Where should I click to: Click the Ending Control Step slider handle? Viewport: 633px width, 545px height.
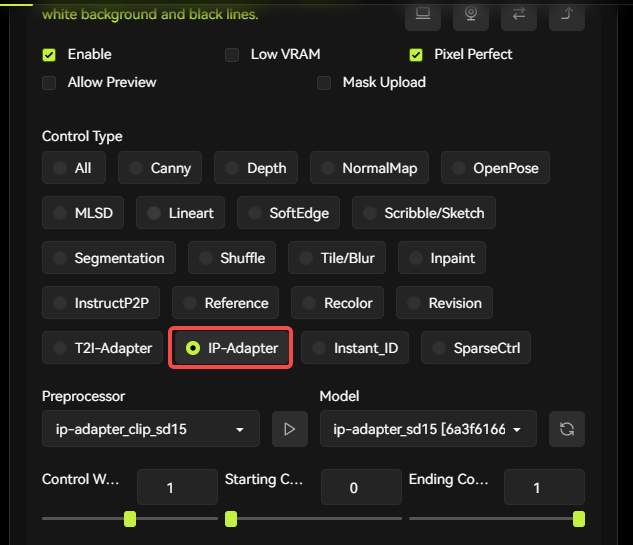tap(579, 519)
